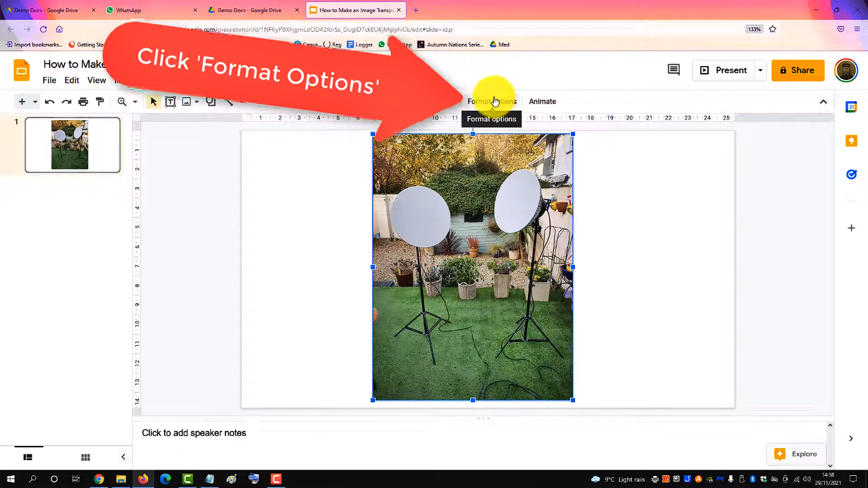Click the 133% zoom indicator
The height and width of the screenshot is (488, 868).
click(754, 29)
